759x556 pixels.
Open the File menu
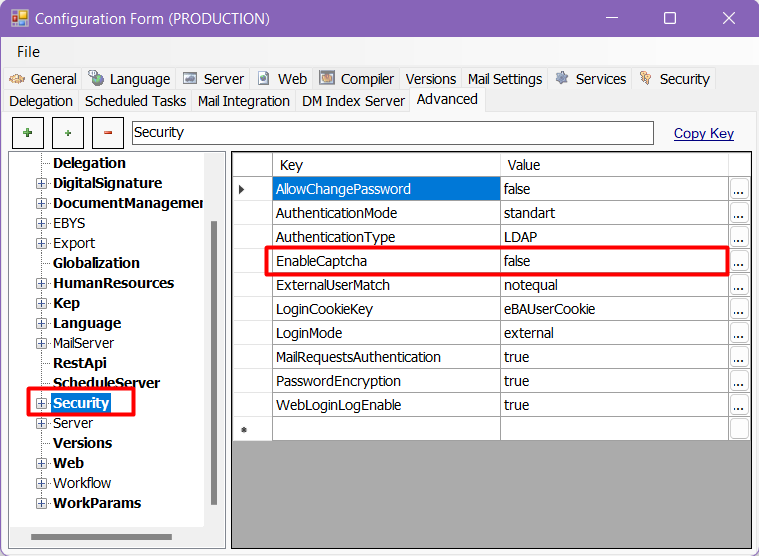click(x=28, y=51)
